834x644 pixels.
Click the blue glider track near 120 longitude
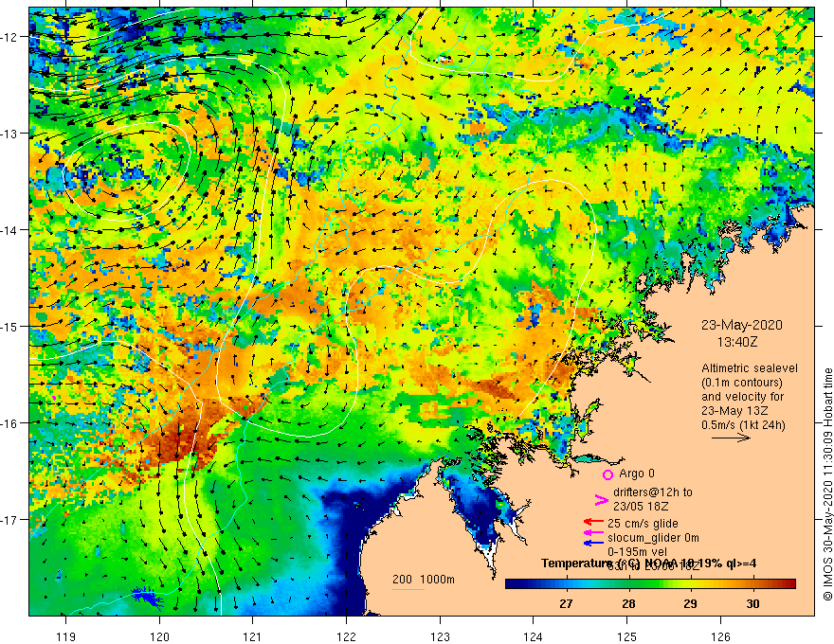(x=147, y=597)
